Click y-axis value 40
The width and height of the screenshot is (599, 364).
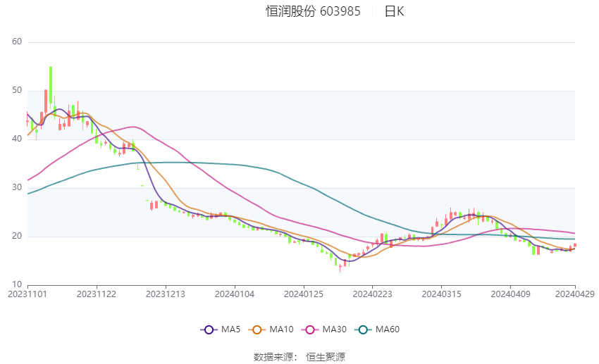coord(17,139)
